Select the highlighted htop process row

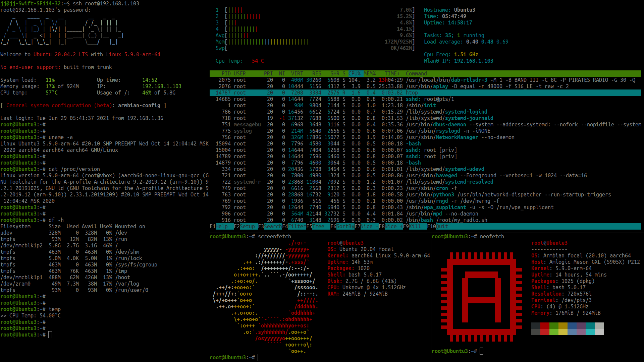click(x=411, y=93)
